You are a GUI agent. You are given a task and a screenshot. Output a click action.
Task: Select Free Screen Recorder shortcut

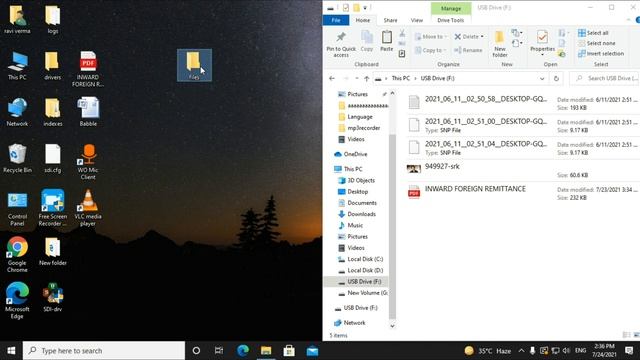pos(53,209)
